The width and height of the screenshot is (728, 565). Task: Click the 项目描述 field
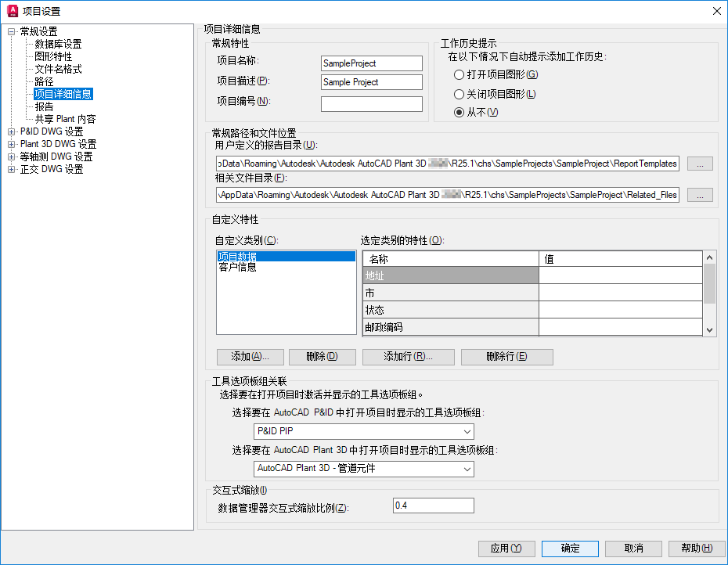(371, 82)
